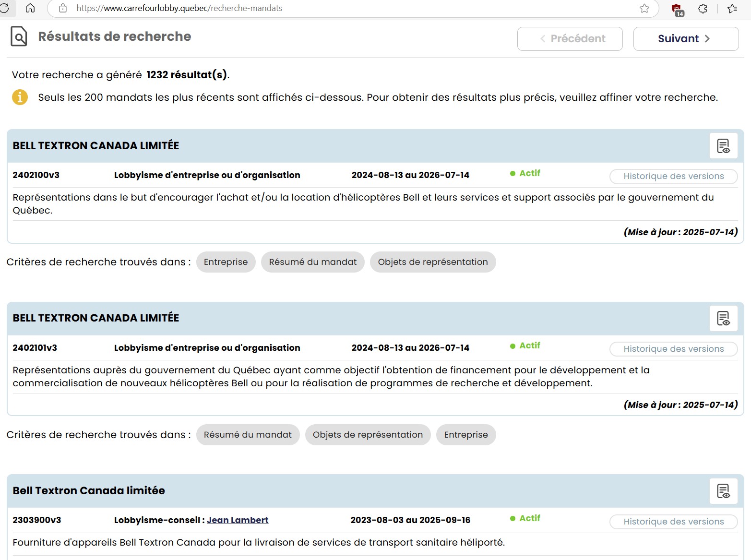Select second card's Objets de représentation tag
The image size is (751, 560).
(368, 435)
